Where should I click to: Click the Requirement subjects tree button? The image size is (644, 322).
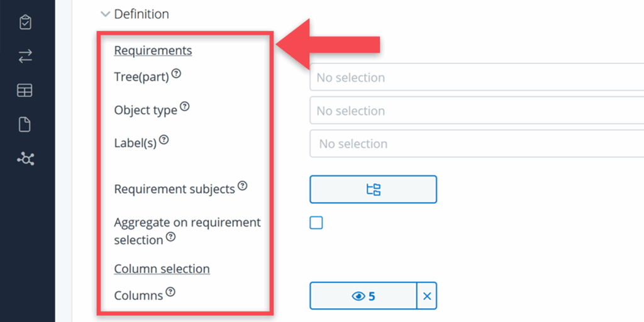[373, 189]
